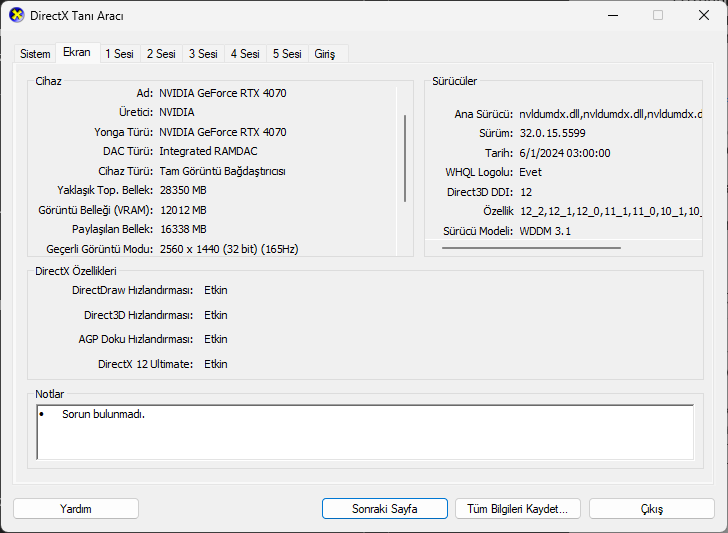
Task: Minimize the DirectX Tanı Aracı window
Action: point(612,16)
